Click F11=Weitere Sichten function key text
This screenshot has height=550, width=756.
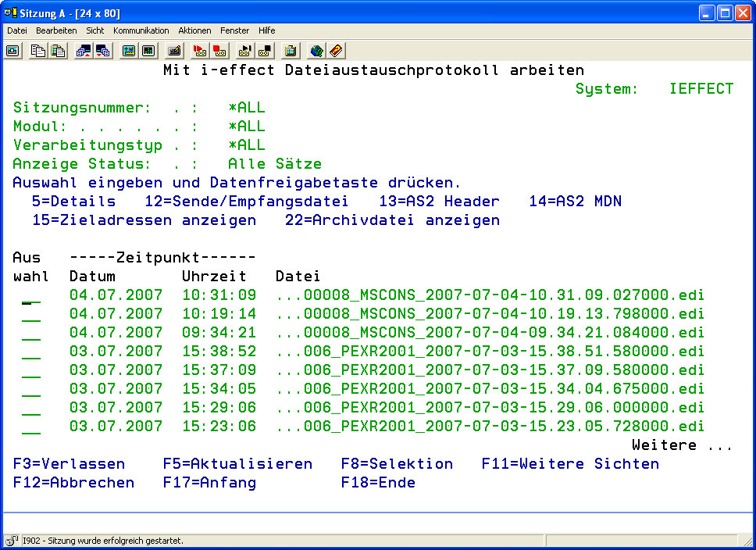coord(570,464)
